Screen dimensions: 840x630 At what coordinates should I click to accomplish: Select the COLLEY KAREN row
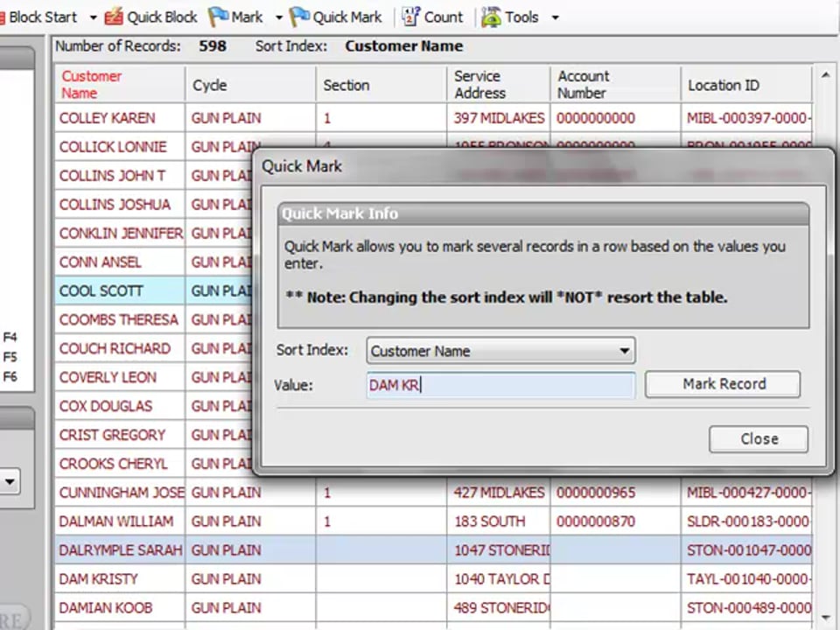pyautogui.click(x=433, y=118)
